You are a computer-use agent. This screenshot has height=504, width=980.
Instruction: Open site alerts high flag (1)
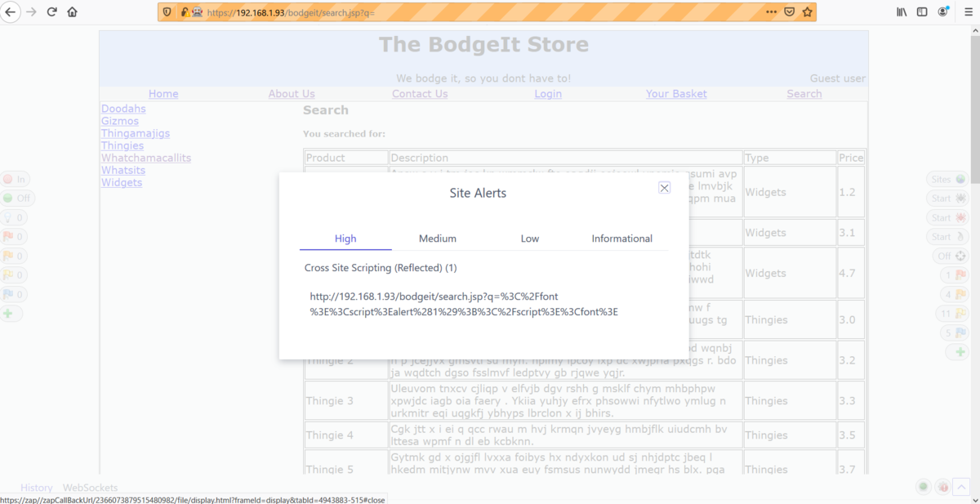(955, 275)
